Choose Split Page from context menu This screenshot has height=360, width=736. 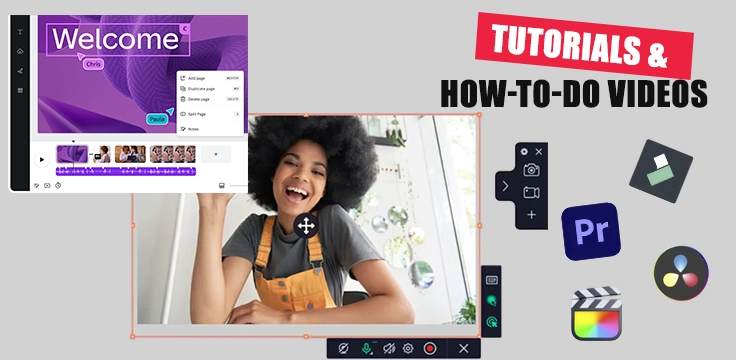click(x=210, y=114)
